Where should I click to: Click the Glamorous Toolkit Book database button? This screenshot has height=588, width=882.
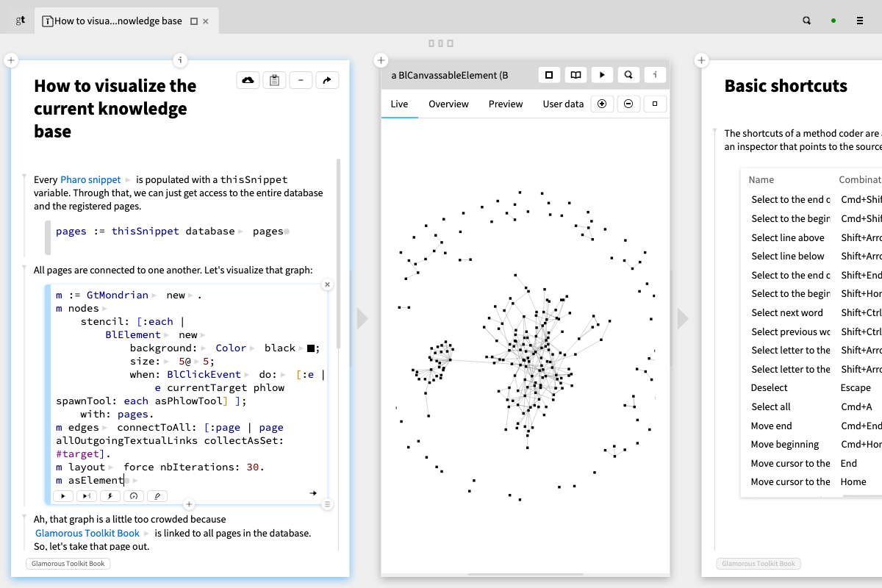pos(68,564)
